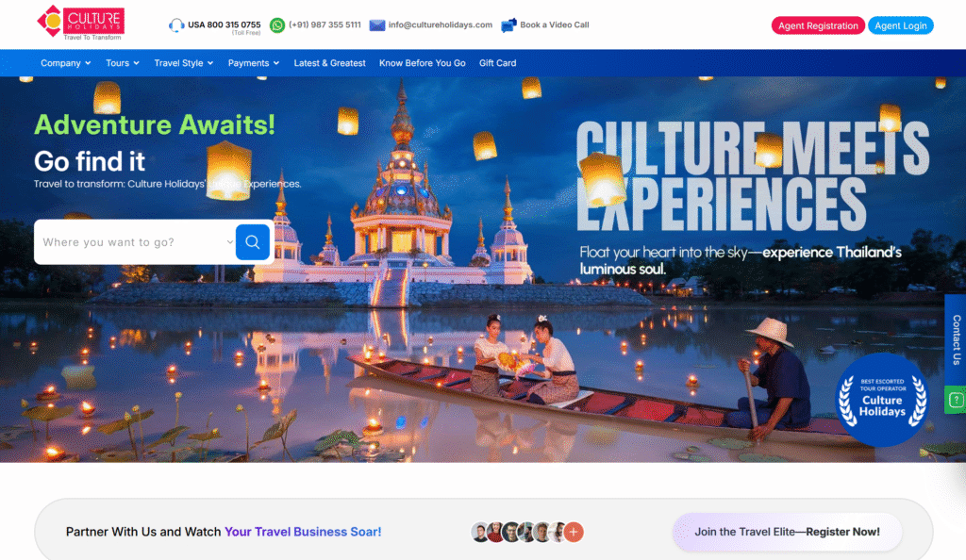Click the Culture Holidays logo
Image resolution: width=966 pixels, height=560 pixels.
[x=80, y=24]
